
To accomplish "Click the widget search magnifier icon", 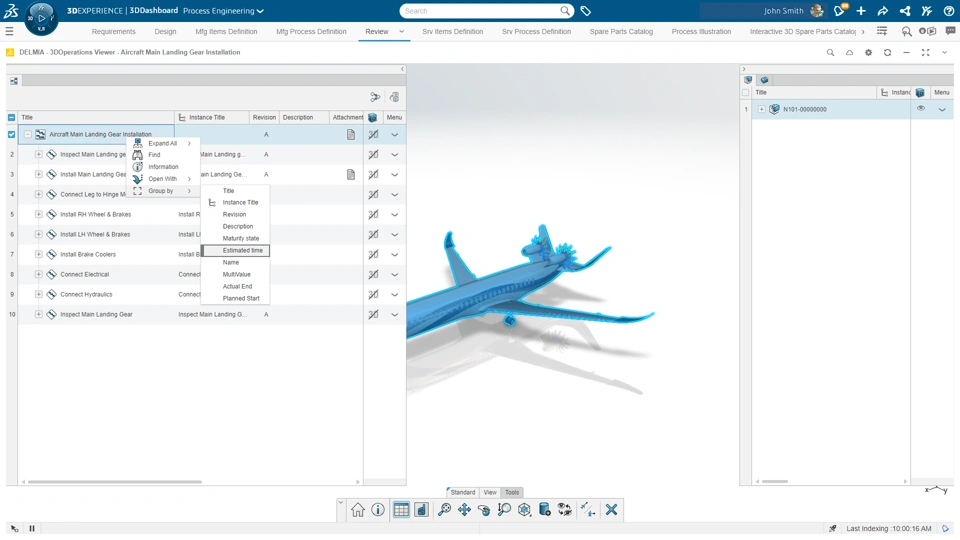I will click(830, 53).
